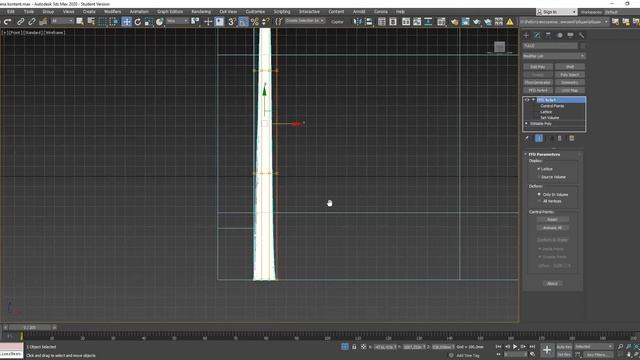Screen dimensions: 640x360
Task: Activate the Select and Rotate tool
Action: click(138, 22)
